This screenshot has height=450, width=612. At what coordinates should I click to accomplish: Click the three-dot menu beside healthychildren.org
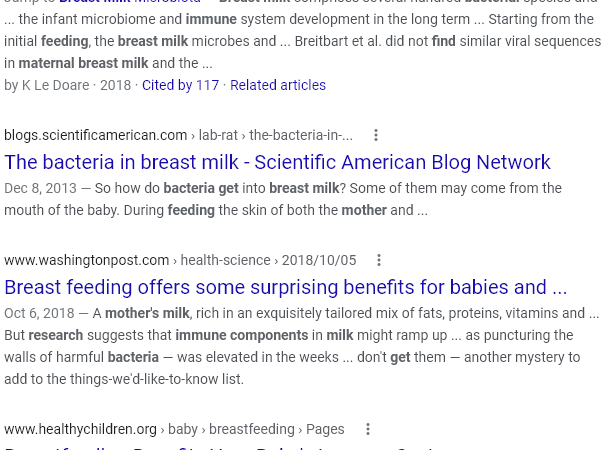(368, 429)
